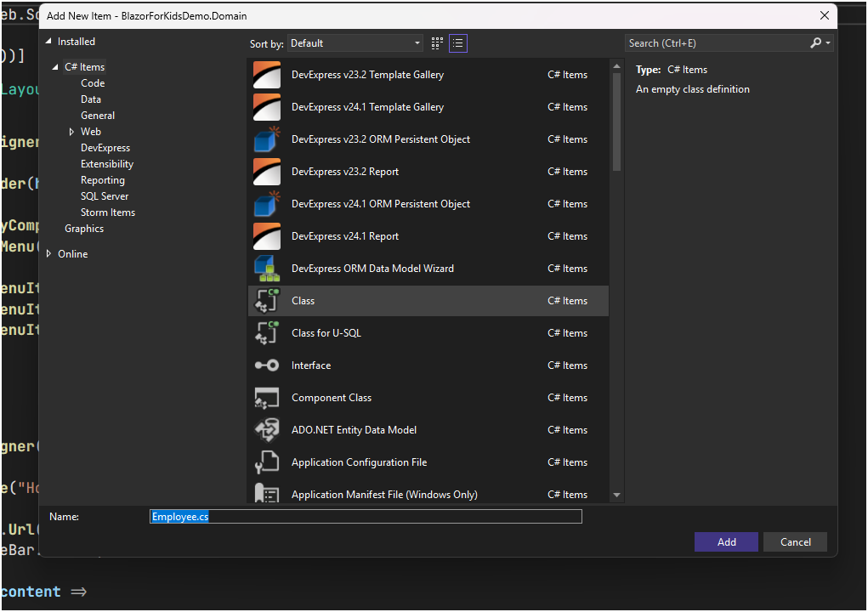
Task: Pick the Application Manifest File icon
Action: point(267,492)
